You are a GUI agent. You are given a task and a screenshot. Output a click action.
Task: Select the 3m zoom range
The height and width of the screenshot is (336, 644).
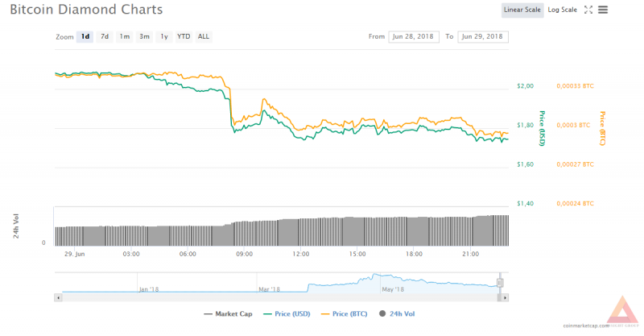click(144, 36)
